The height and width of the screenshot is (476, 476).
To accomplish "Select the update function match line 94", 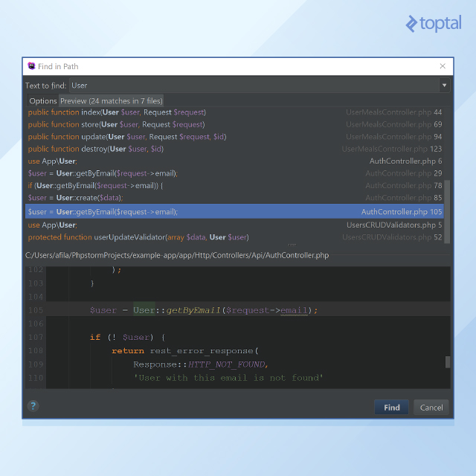I will pyautogui.click(x=234, y=137).
